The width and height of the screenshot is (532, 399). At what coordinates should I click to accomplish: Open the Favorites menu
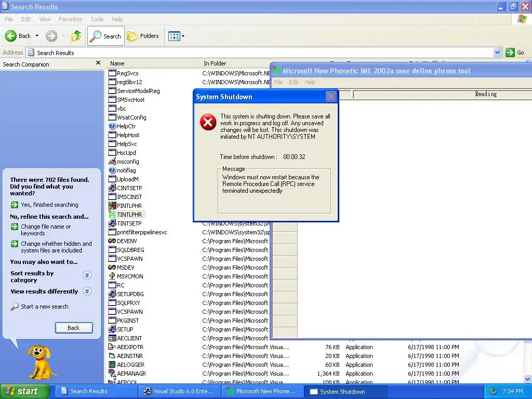point(70,19)
